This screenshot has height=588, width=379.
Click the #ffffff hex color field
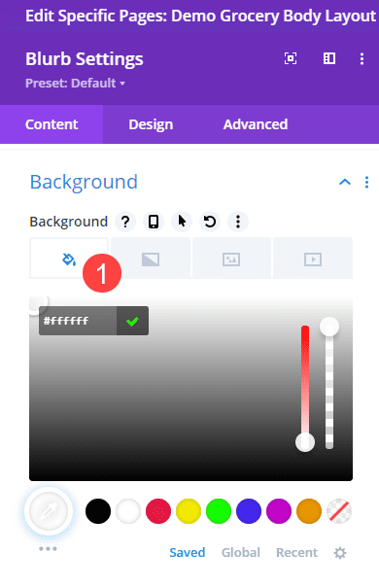(78, 321)
